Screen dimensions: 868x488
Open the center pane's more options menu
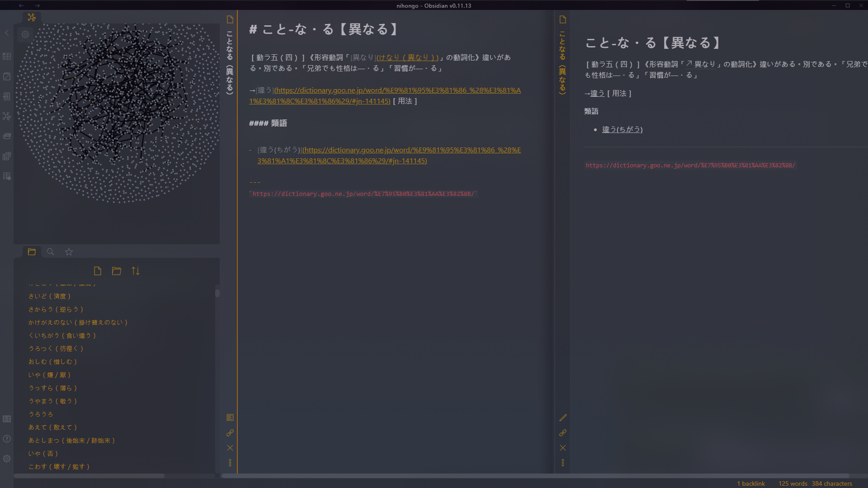coord(230,462)
